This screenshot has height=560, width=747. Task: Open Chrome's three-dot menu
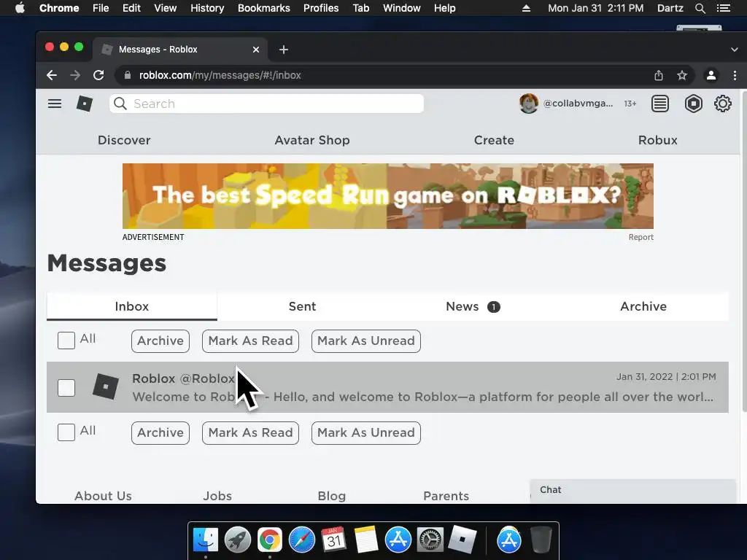(735, 75)
